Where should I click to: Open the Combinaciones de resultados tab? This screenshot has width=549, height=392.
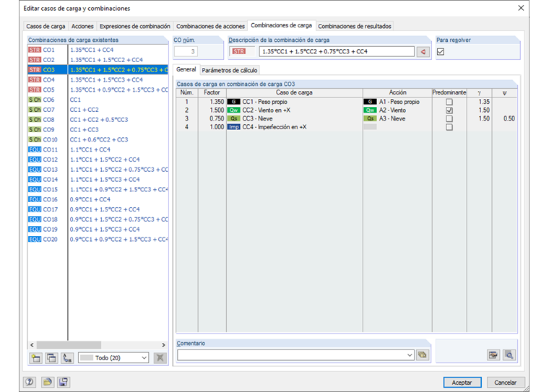(x=355, y=26)
